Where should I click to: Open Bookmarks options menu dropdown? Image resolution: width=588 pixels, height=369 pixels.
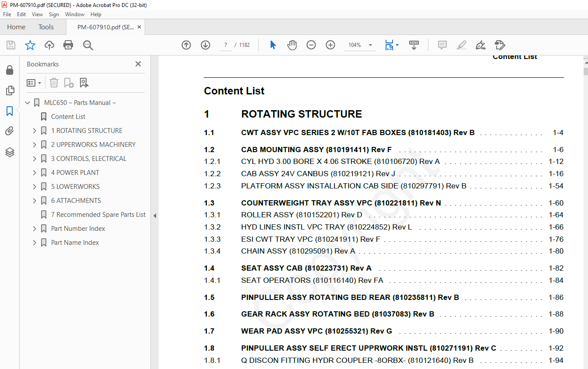(34, 83)
